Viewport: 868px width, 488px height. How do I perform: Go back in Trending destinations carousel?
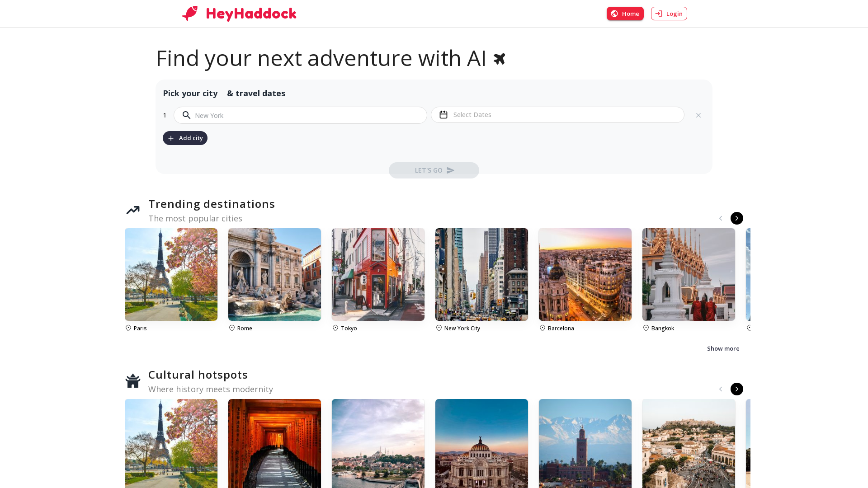click(721, 218)
